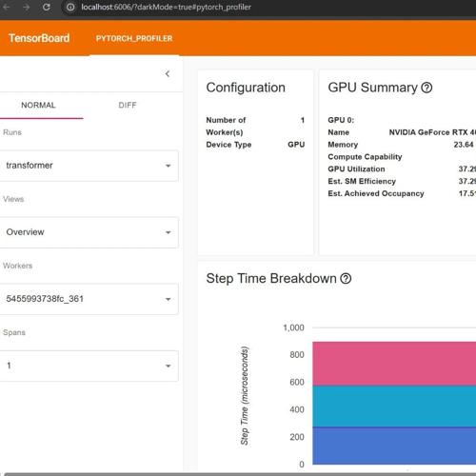Click the 'Configuration' card heading
The height and width of the screenshot is (476, 476).
coord(246,88)
